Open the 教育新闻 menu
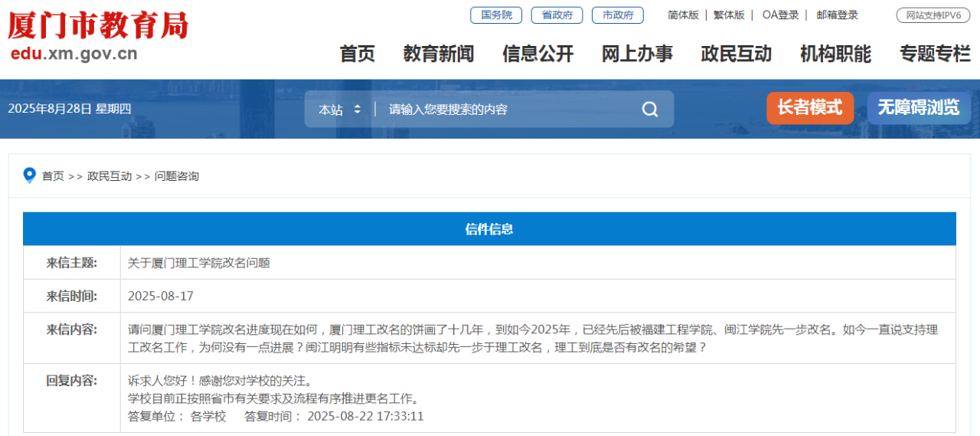Image resolution: width=980 pixels, height=436 pixels. point(439,54)
